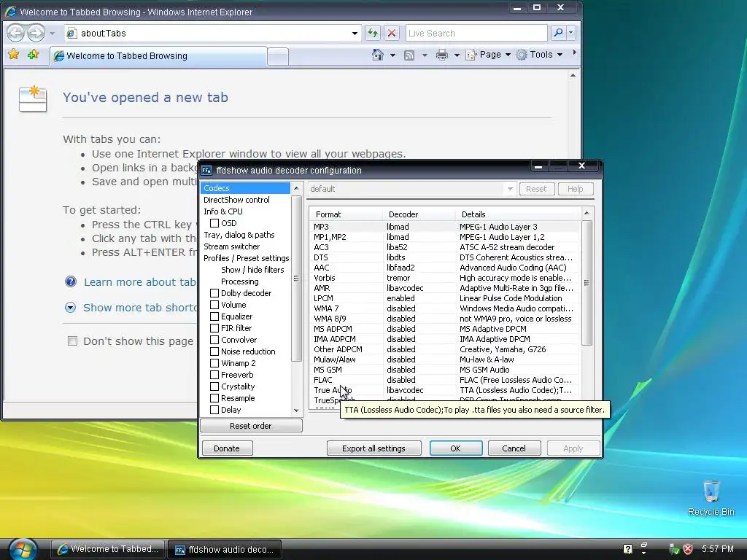Expand the Page menu dropdown arrow
This screenshot has width=747, height=560.
click(x=508, y=55)
